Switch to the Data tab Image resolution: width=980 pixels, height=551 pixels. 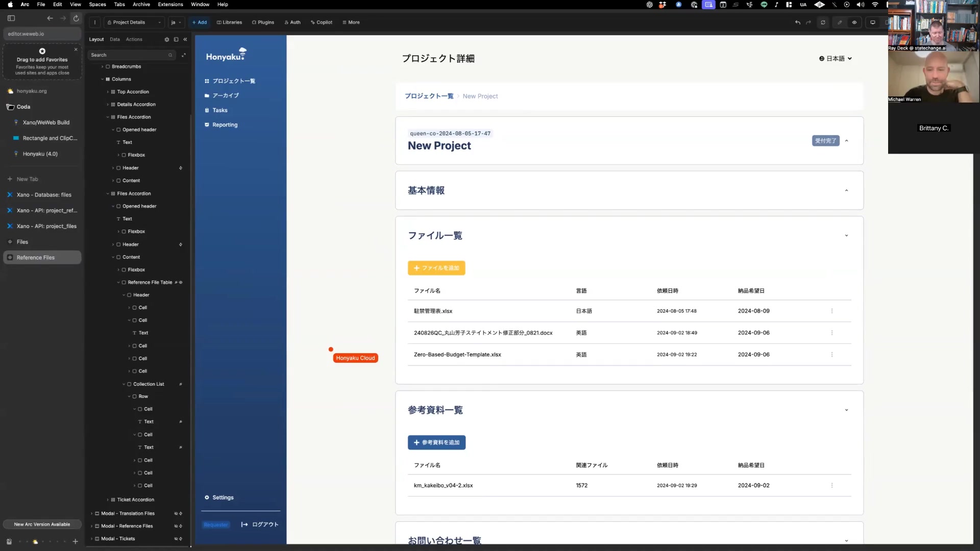114,39
